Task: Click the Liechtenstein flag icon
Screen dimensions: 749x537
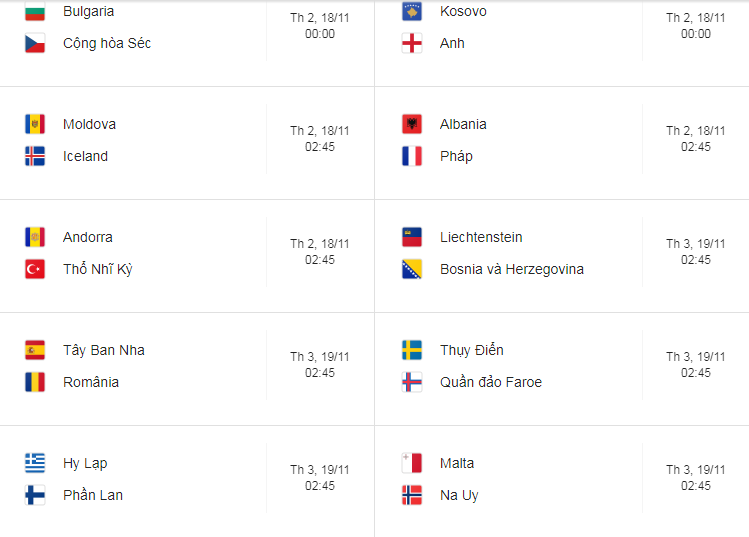Action: click(x=412, y=237)
